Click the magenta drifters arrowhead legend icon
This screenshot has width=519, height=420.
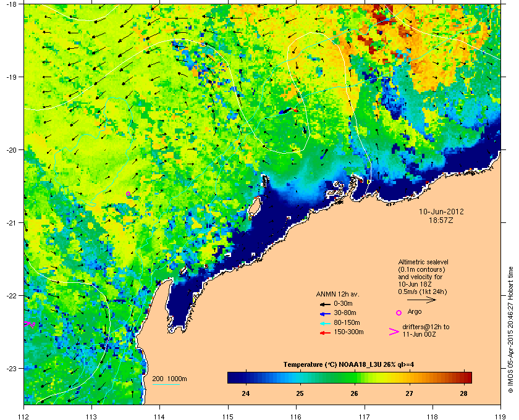click(394, 332)
